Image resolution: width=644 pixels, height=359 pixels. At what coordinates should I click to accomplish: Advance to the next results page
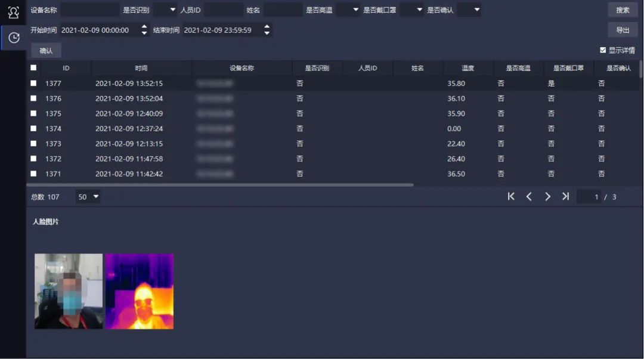point(547,197)
